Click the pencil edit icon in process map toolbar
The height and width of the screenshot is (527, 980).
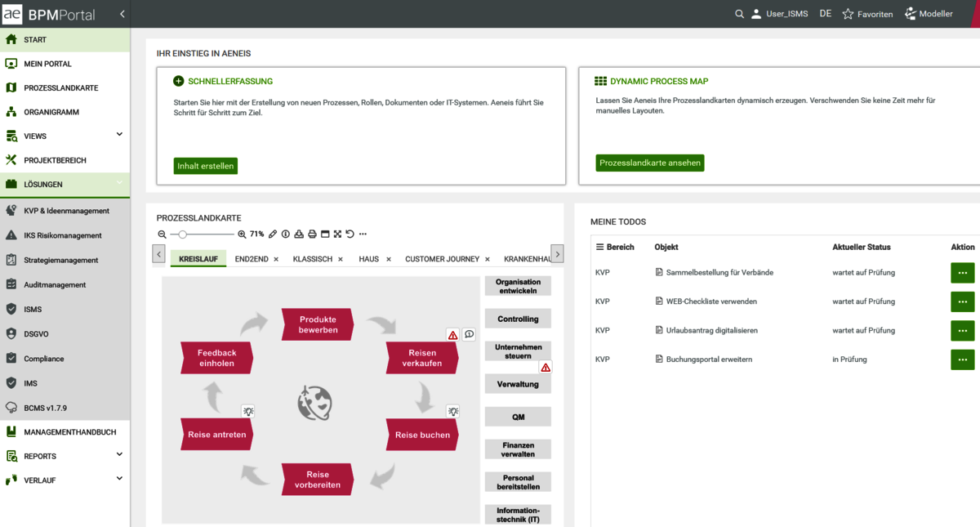(x=273, y=234)
